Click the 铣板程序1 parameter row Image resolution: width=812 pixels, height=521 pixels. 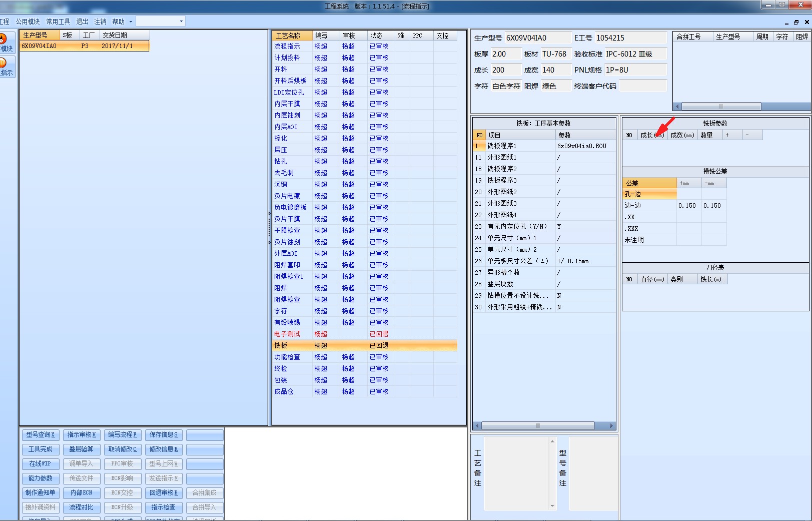click(x=544, y=146)
